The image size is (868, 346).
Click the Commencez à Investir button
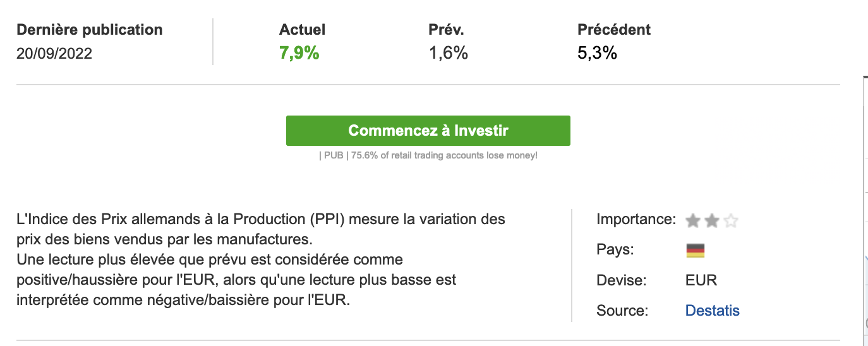(x=428, y=131)
